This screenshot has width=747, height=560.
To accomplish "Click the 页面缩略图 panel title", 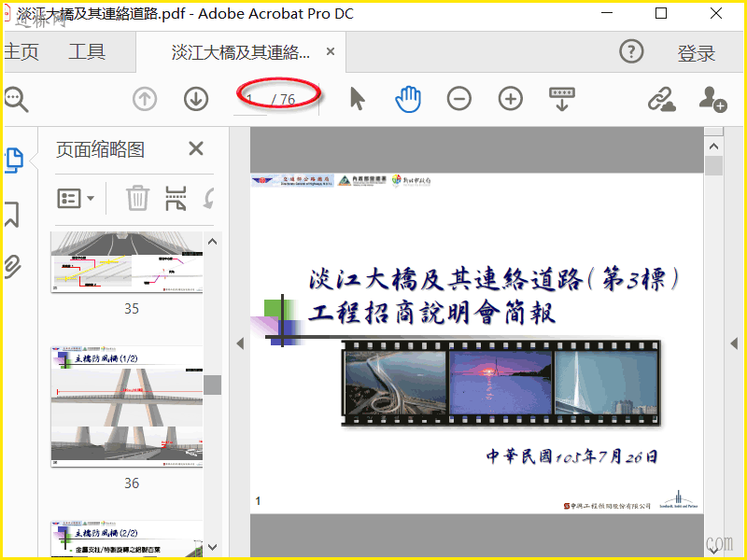I will [x=100, y=149].
